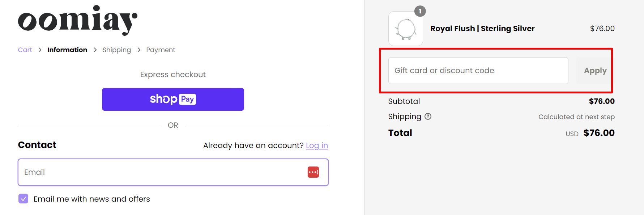The width and height of the screenshot is (644, 215).
Task: Click the quantity badge on product image
Action: point(420,11)
